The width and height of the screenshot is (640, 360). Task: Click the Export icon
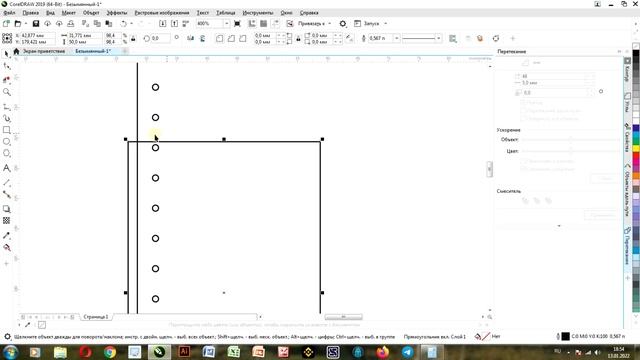point(174,24)
